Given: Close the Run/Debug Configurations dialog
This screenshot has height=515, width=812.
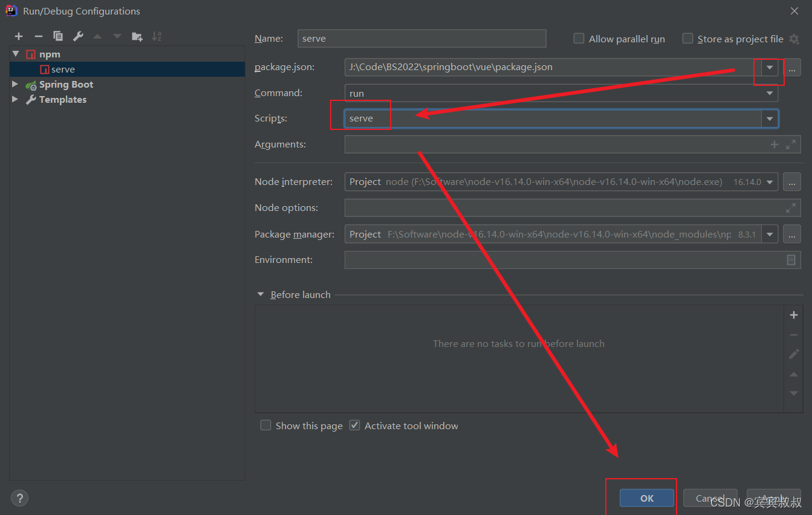Looking at the screenshot, I should coord(794,11).
